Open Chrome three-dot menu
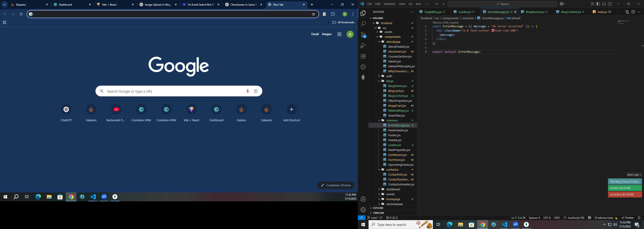Image resolution: width=644 pixels, height=229 pixels. point(353,14)
